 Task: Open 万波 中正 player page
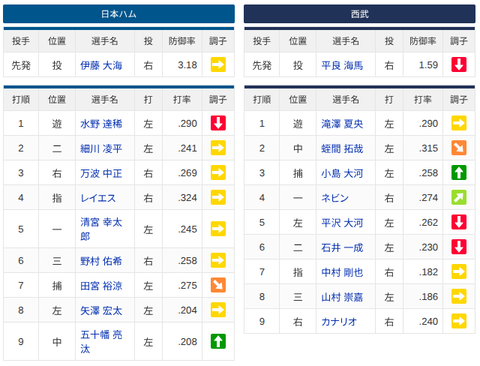101,173
